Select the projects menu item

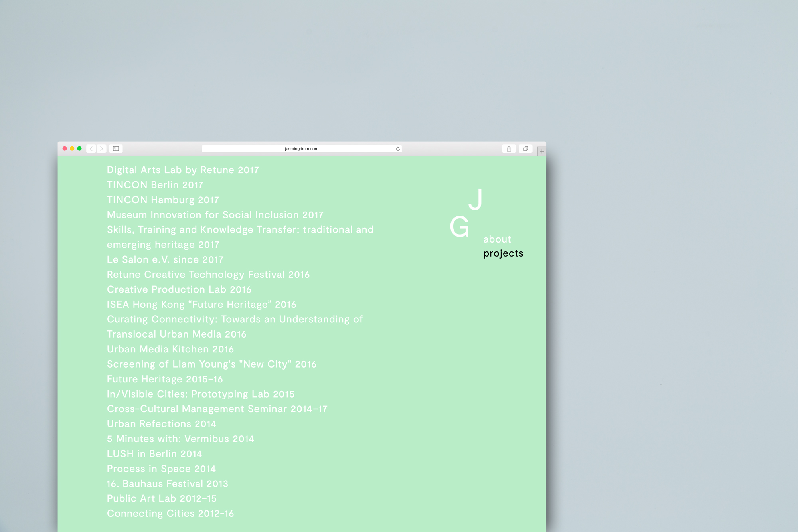503,253
